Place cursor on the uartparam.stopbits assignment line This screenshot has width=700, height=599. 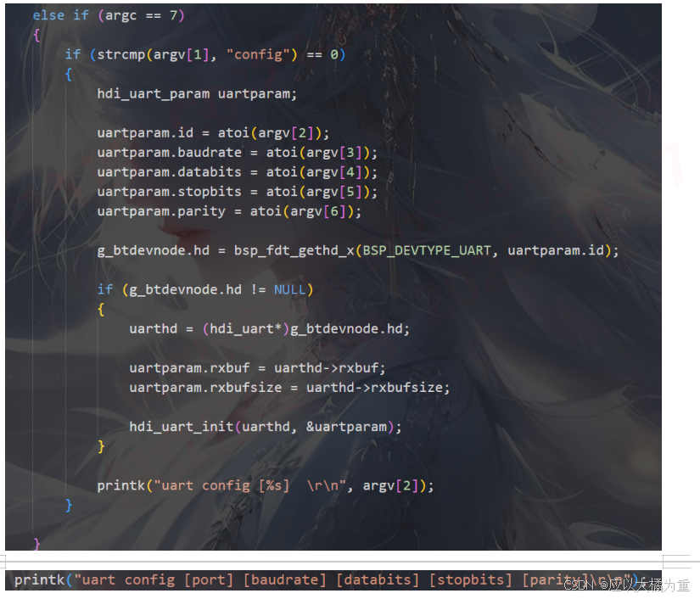(x=238, y=192)
